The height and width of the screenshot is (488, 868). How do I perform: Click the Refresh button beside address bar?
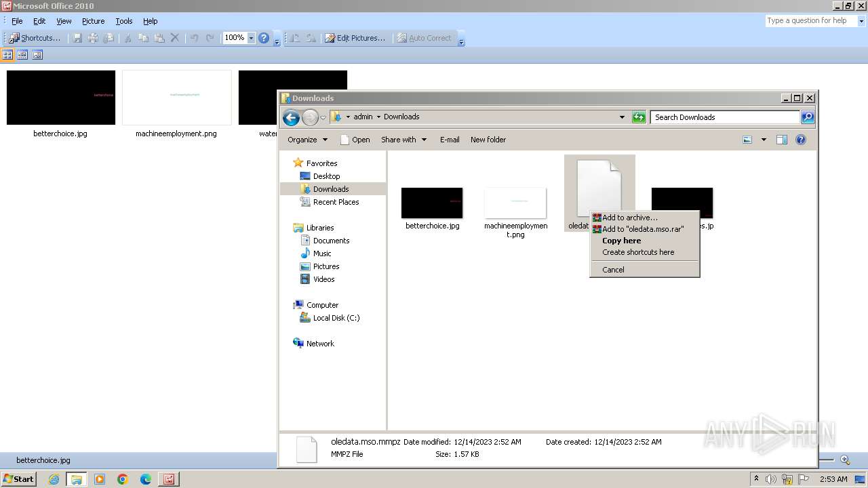point(638,117)
